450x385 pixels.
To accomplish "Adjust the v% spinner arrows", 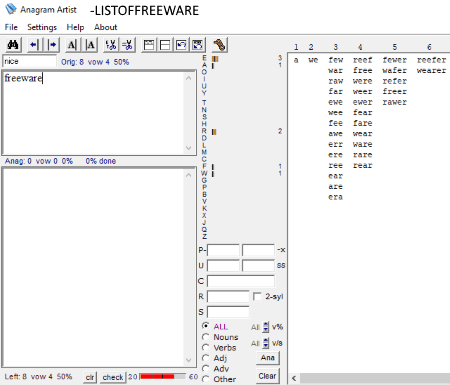I will [266, 327].
